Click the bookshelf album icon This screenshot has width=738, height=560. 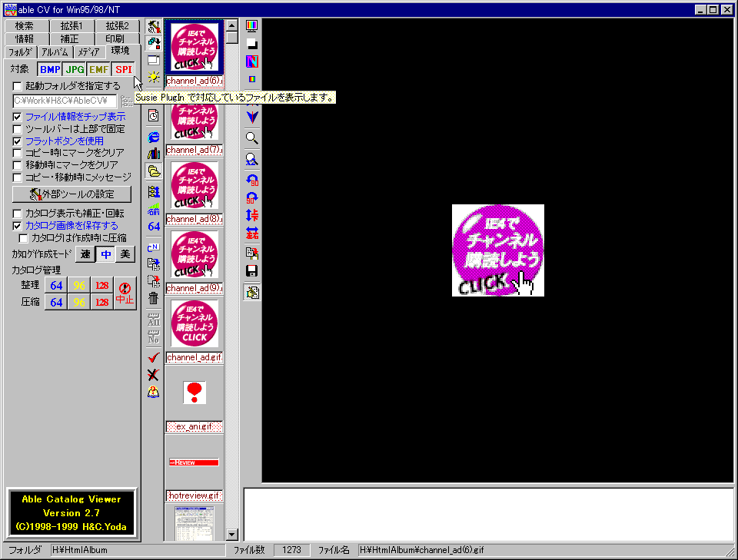[x=154, y=154]
